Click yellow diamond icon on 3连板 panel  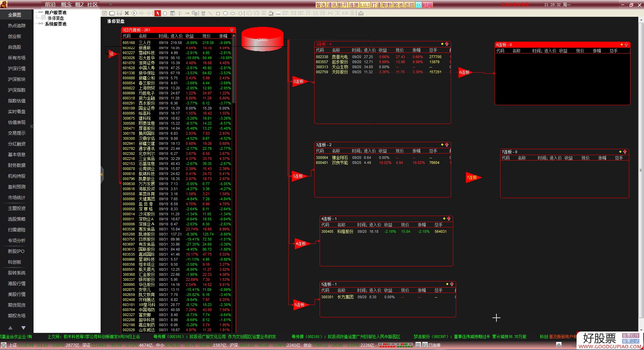point(442,145)
